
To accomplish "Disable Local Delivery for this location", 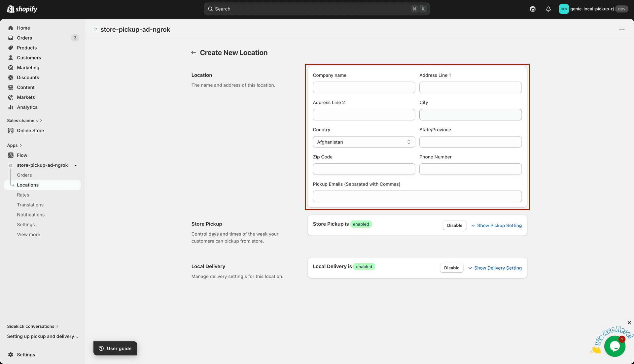I will point(451,268).
